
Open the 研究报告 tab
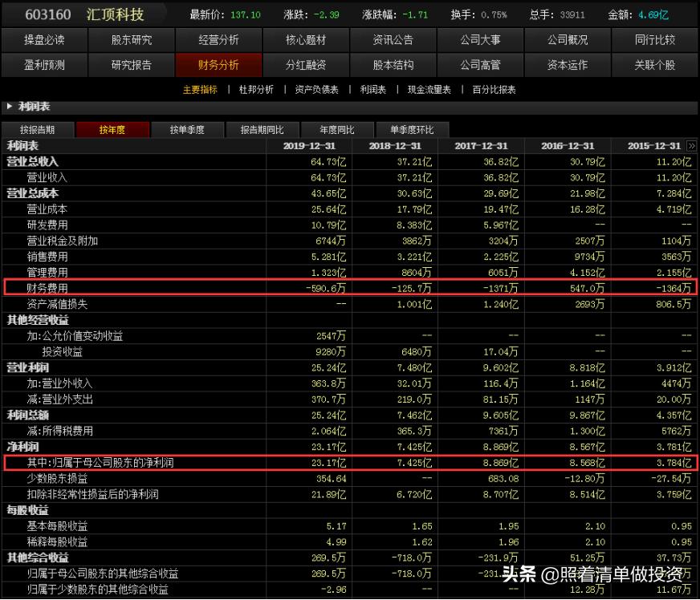[x=132, y=65]
